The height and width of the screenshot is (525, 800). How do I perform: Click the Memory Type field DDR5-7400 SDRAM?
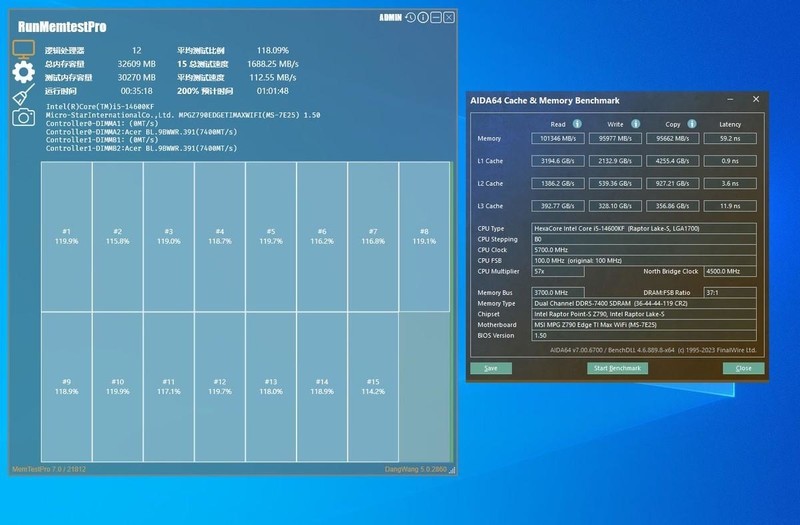(644, 303)
